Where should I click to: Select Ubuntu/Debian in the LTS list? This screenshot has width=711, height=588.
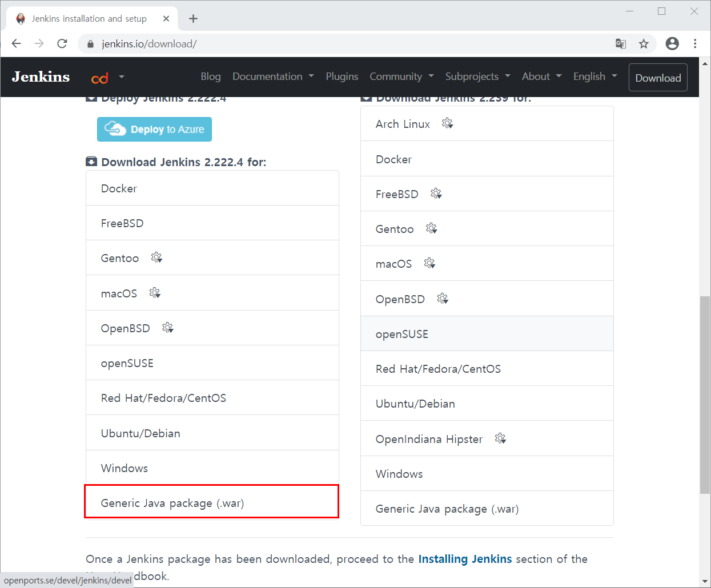(212, 433)
